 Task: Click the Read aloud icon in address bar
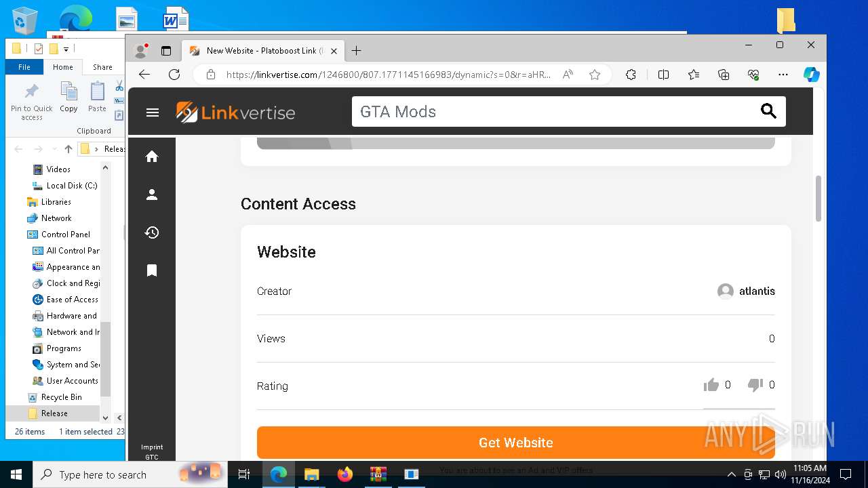pos(568,75)
